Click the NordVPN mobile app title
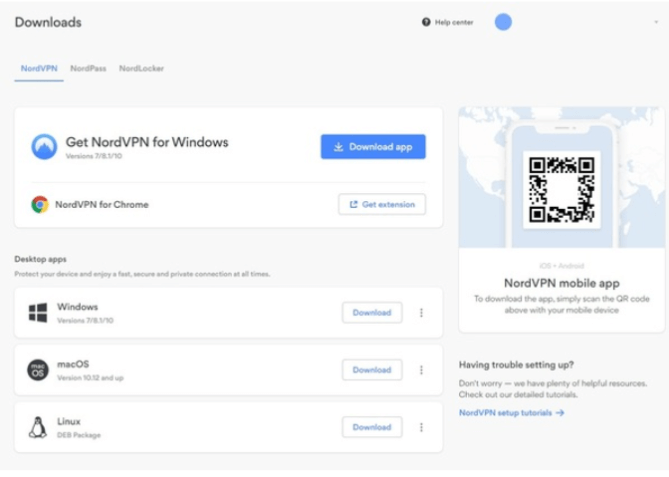Viewport: 669px width, 477px height. (561, 283)
